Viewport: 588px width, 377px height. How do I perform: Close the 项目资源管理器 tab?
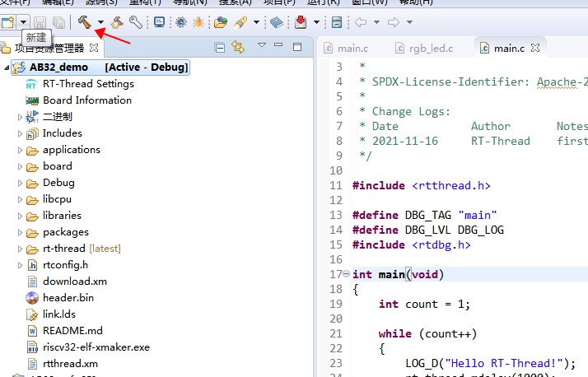(x=94, y=48)
